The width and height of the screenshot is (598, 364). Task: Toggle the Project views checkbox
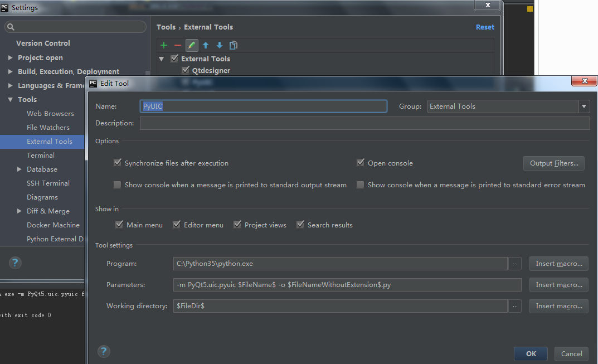pos(237,225)
